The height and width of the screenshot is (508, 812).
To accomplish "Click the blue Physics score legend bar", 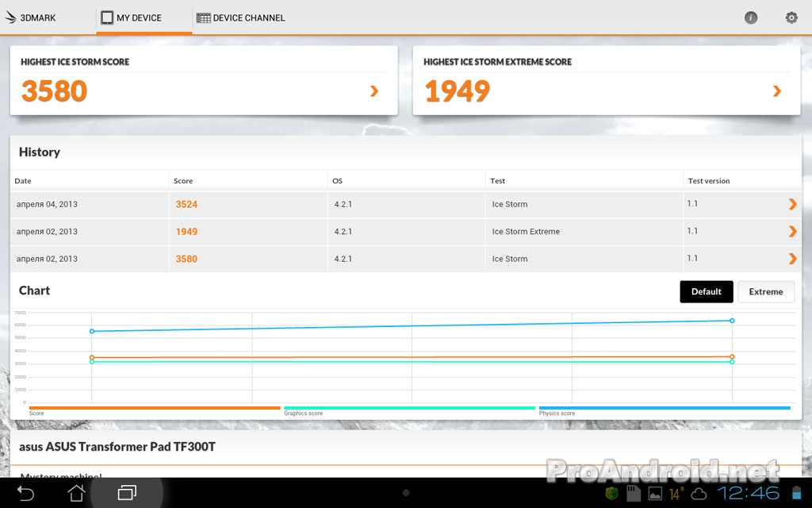I will coord(665,408).
